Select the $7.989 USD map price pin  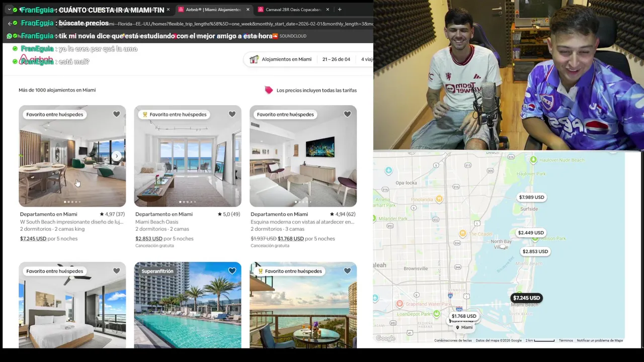(x=531, y=197)
